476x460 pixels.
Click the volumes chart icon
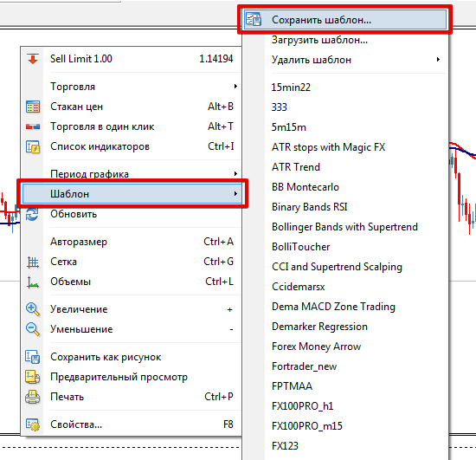pyautogui.click(x=33, y=282)
